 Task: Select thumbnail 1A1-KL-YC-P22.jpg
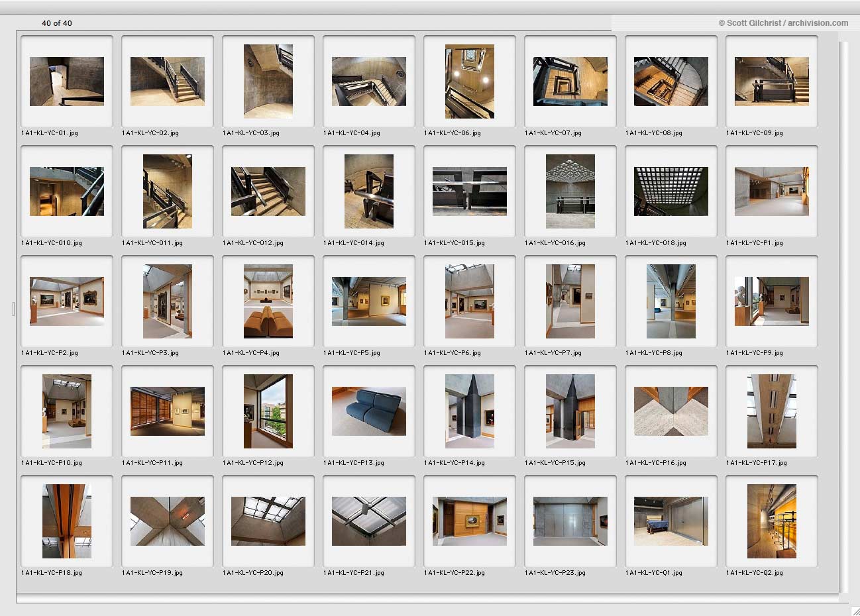pos(470,521)
